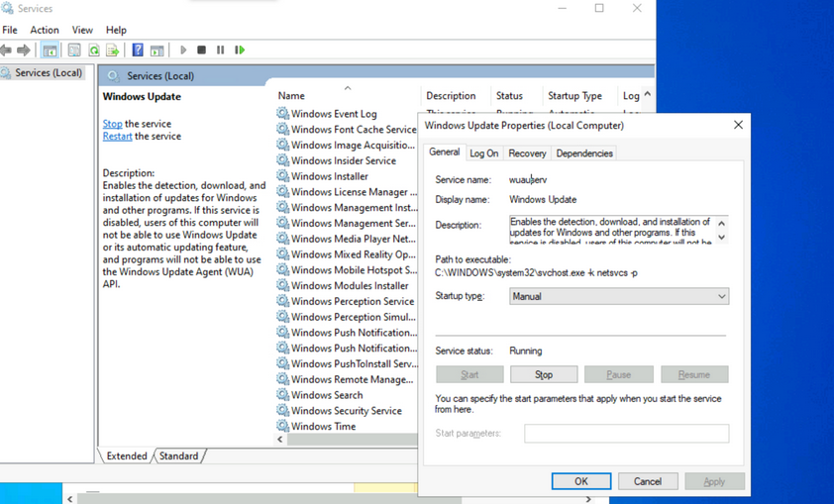This screenshot has width=834, height=504.
Task: Click the gear icon beside Windows Perception Service
Action: click(283, 301)
